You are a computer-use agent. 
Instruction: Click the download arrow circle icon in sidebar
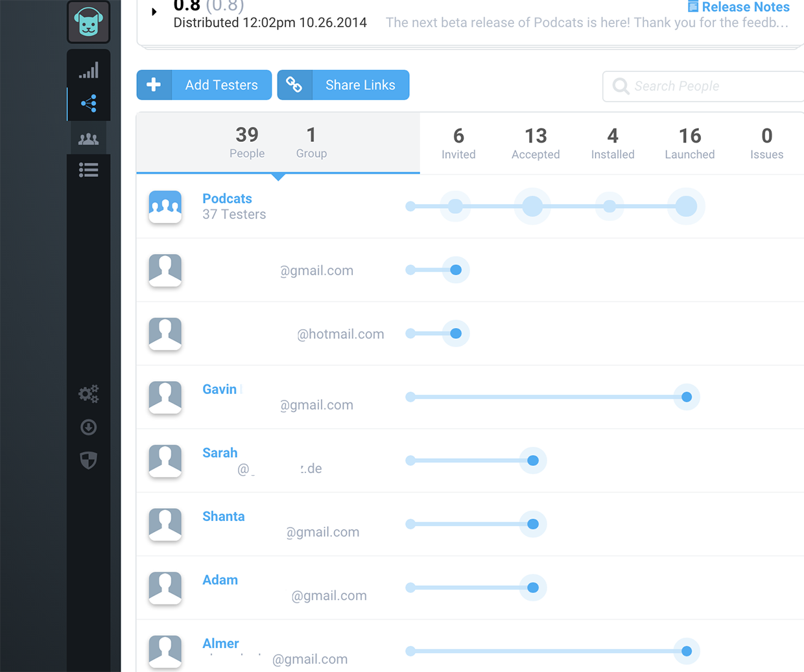[x=89, y=427]
